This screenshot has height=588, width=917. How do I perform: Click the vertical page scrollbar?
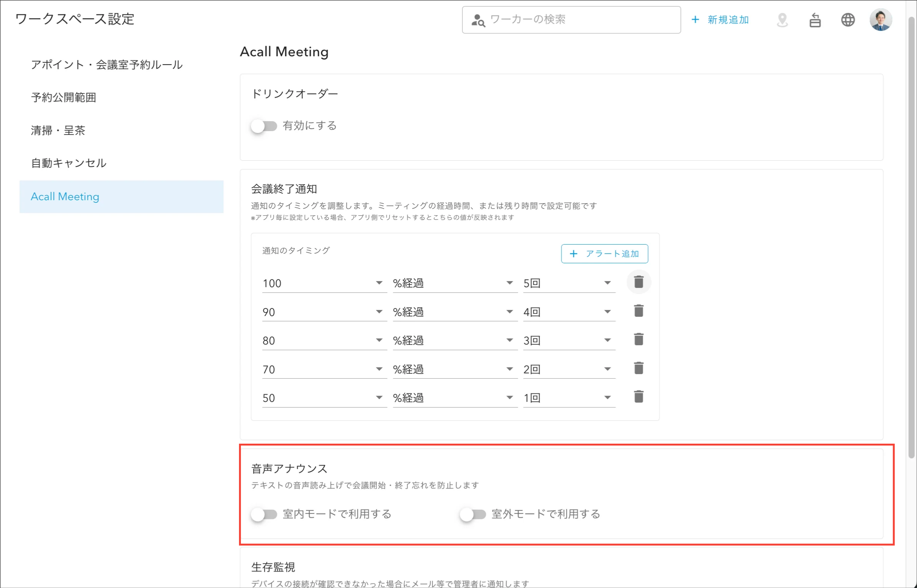tap(911, 237)
